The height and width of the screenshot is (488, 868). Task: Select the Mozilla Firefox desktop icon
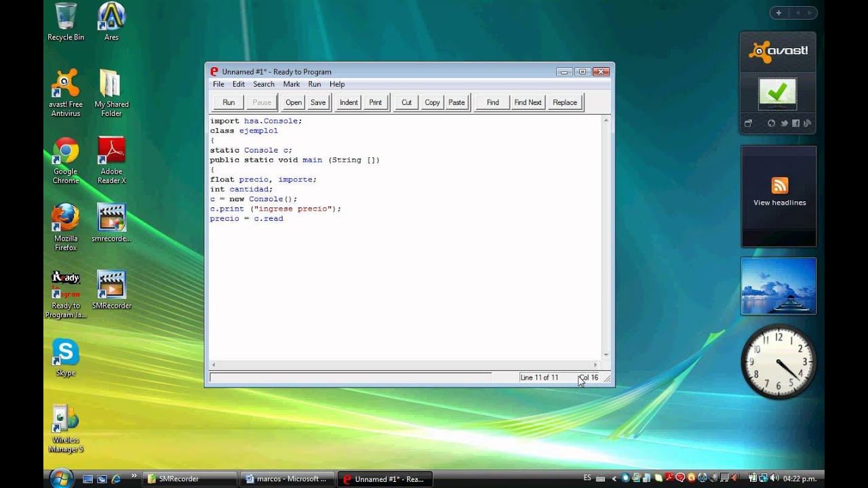click(x=66, y=227)
